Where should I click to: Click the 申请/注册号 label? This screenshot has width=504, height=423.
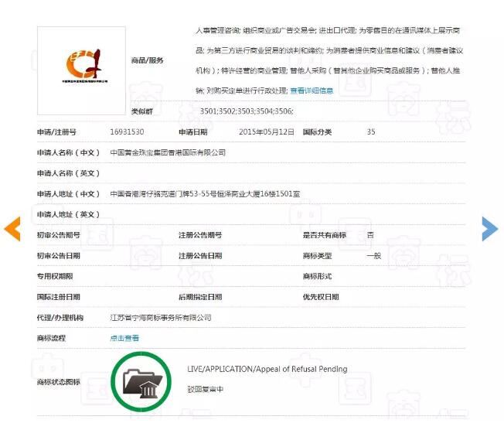pos(56,132)
